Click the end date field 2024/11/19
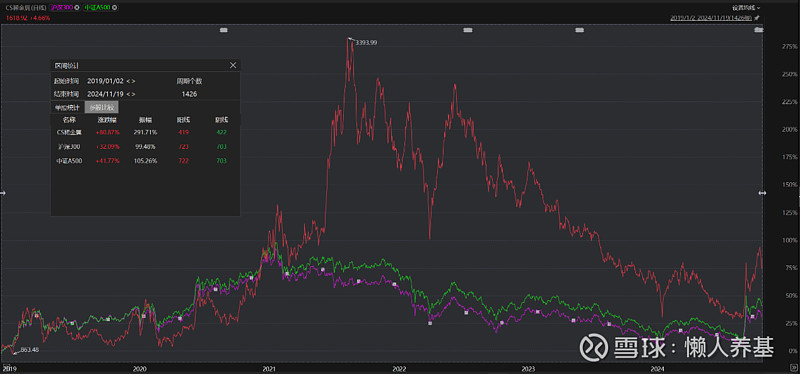The width and height of the screenshot is (800, 374). pos(106,94)
